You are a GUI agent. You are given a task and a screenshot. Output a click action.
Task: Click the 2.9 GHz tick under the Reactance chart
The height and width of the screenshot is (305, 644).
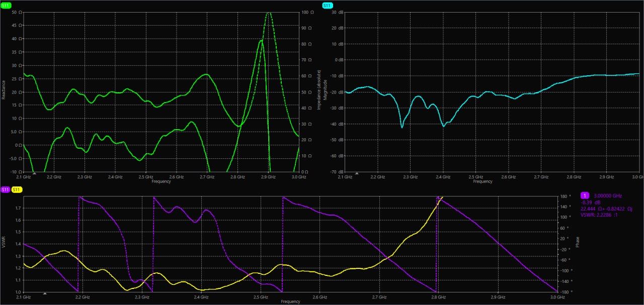click(268, 177)
